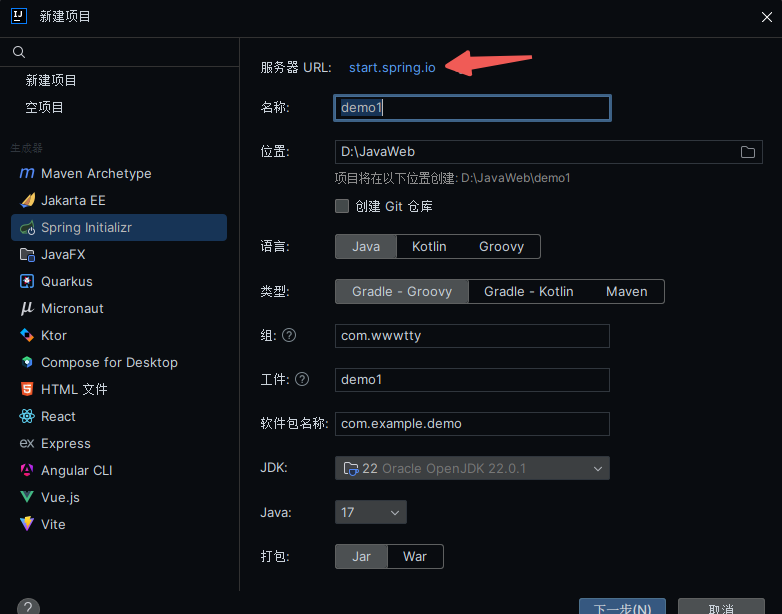Screen dimensions: 782x614
Task: Click the search box at top of sidebar
Action: (x=120, y=52)
